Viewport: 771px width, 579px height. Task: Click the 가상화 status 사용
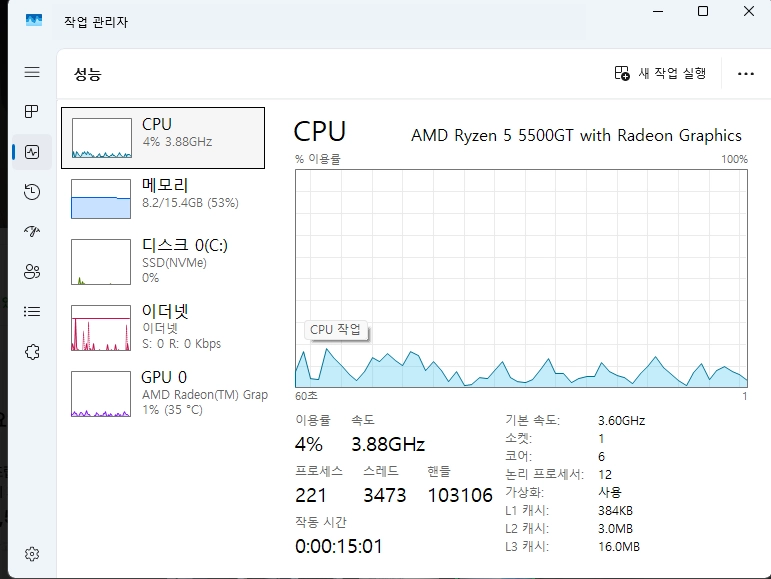[610, 492]
